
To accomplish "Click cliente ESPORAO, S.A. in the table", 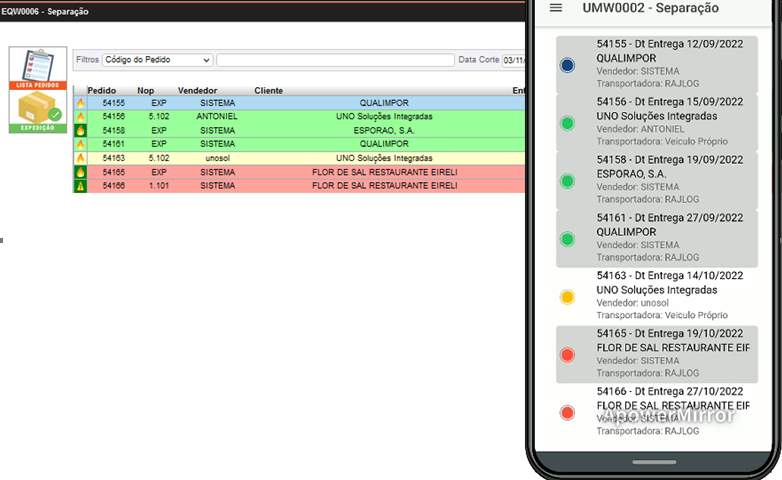I will (x=384, y=130).
